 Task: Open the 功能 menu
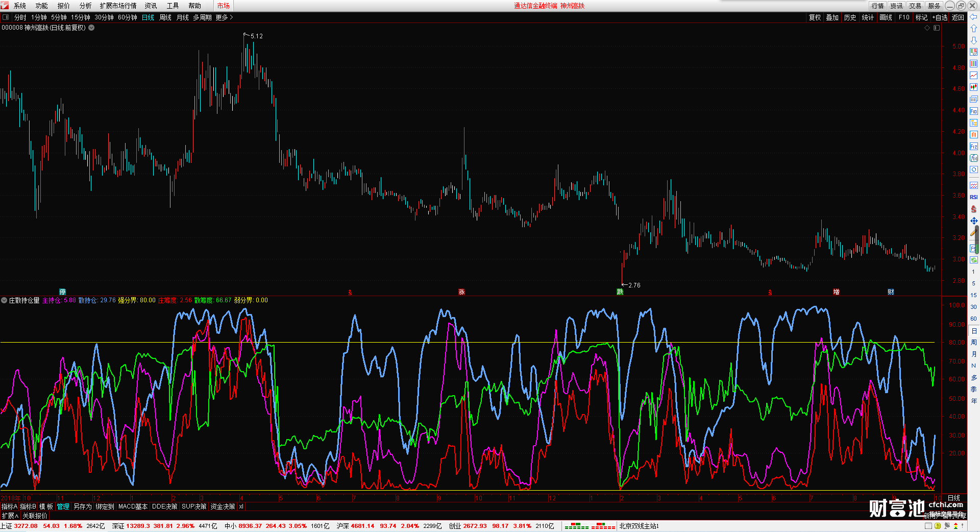42,6
